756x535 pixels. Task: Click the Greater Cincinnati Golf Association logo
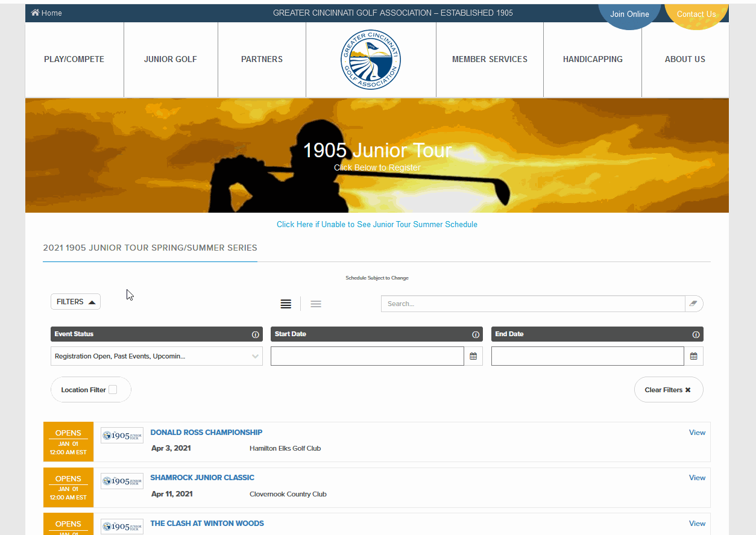pyautogui.click(x=371, y=60)
